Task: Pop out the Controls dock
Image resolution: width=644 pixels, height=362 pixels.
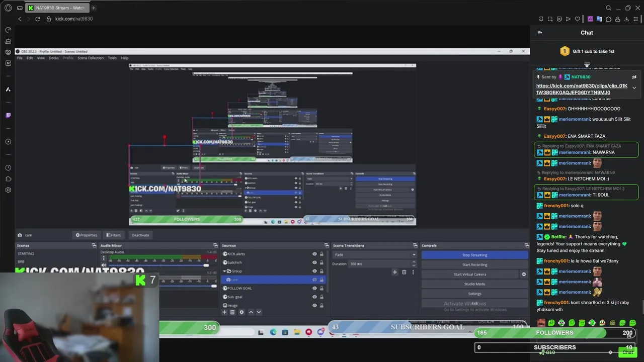Action: pyautogui.click(x=526, y=245)
